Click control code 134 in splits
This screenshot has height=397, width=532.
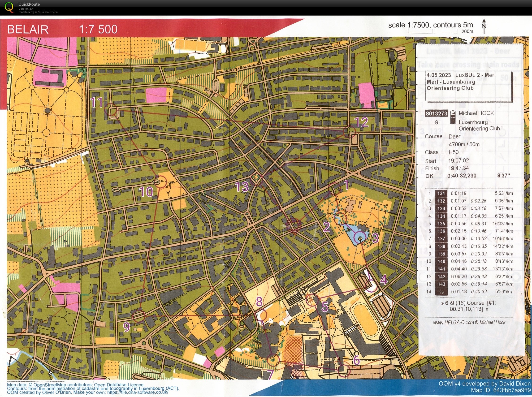(x=441, y=216)
